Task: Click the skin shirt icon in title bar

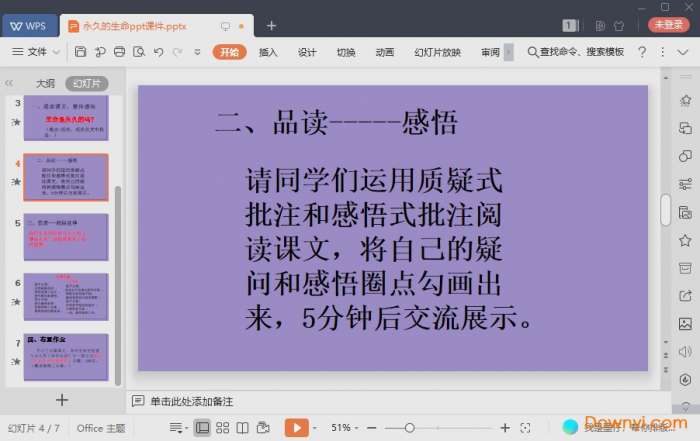Action: coord(619,26)
